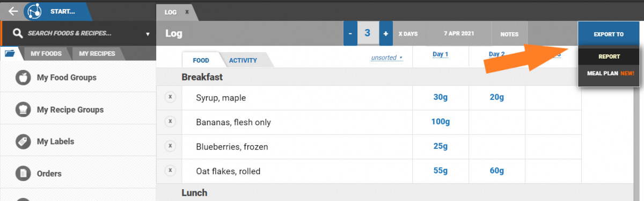Screen dimensions: 644x201
Task: Remove Oat flakes, rolled row
Action: (170, 171)
